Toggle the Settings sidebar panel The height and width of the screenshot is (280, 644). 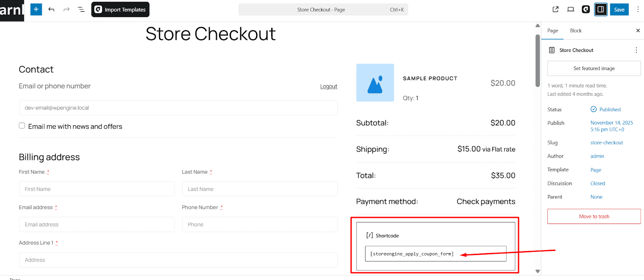pyautogui.click(x=601, y=9)
